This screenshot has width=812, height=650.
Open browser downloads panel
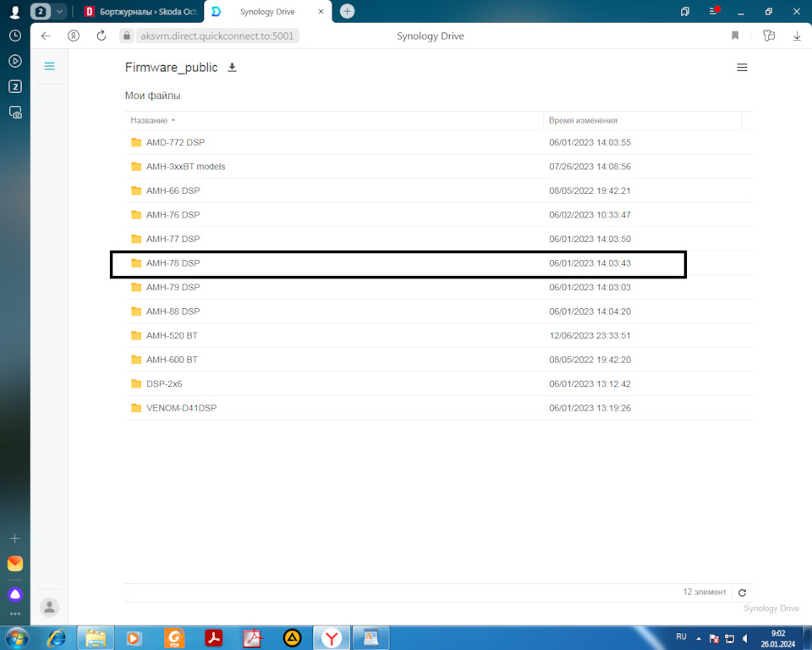pyautogui.click(x=797, y=36)
